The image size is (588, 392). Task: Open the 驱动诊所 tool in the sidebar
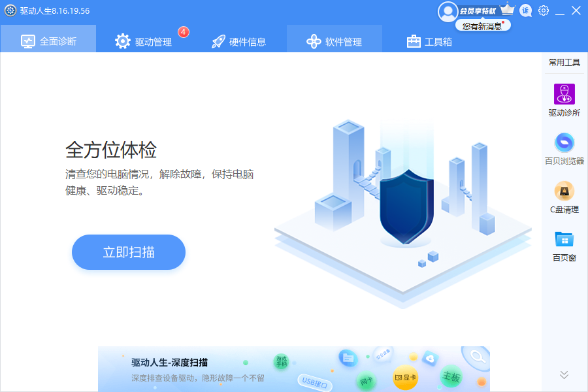pyautogui.click(x=564, y=98)
